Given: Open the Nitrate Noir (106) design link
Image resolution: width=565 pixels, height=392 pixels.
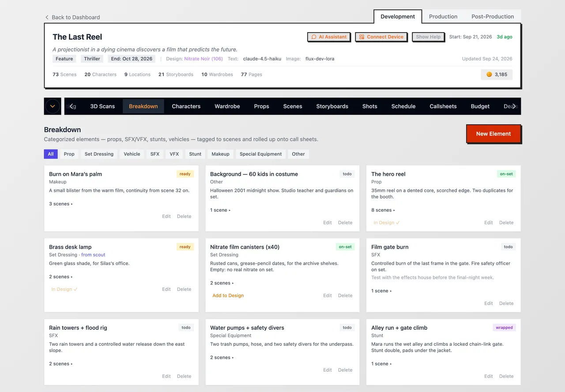Looking at the screenshot, I should tap(203, 59).
